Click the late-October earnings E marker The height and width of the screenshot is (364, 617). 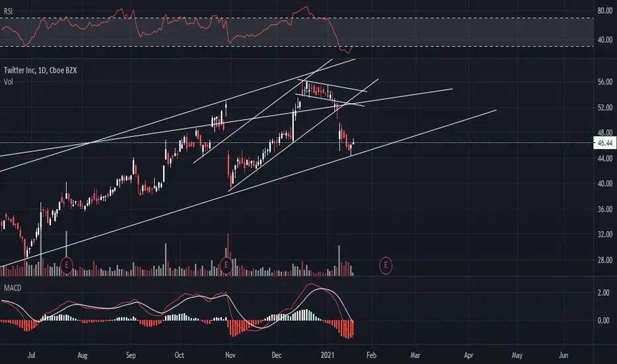pyautogui.click(x=226, y=265)
